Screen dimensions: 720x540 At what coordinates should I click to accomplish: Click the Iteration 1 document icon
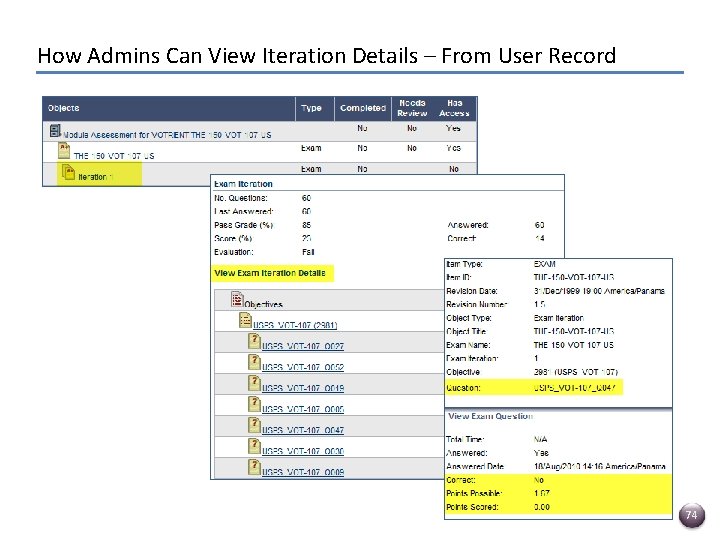click(x=68, y=172)
